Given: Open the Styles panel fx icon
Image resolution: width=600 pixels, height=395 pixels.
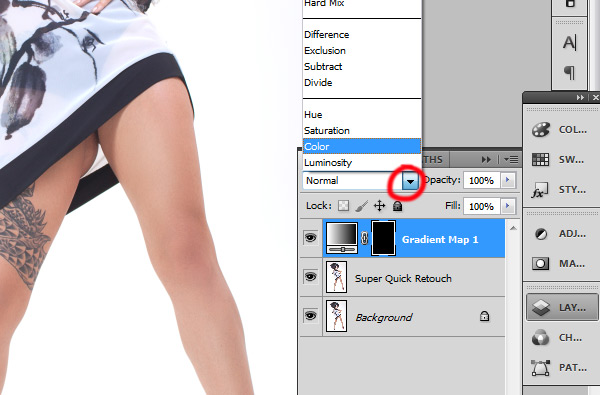Looking at the screenshot, I should click(x=540, y=190).
